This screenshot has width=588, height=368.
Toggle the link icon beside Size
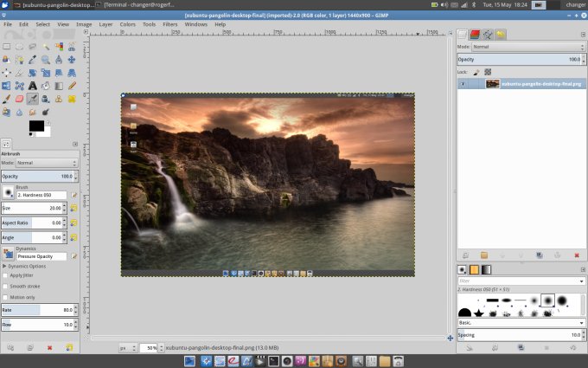[73, 208]
